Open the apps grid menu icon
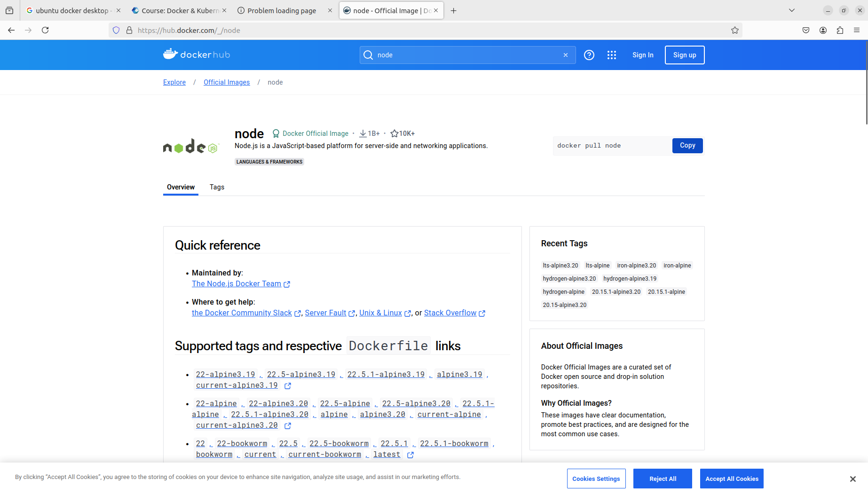The height and width of the screenshot is (495, 868). [x=611, y=55]
